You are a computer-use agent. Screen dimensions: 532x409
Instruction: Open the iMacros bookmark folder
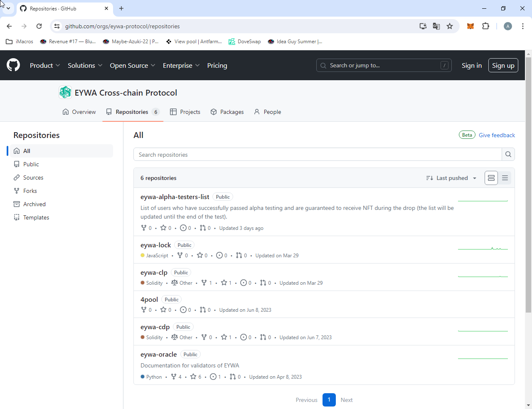pyautogui.click(x=20, y=42)
